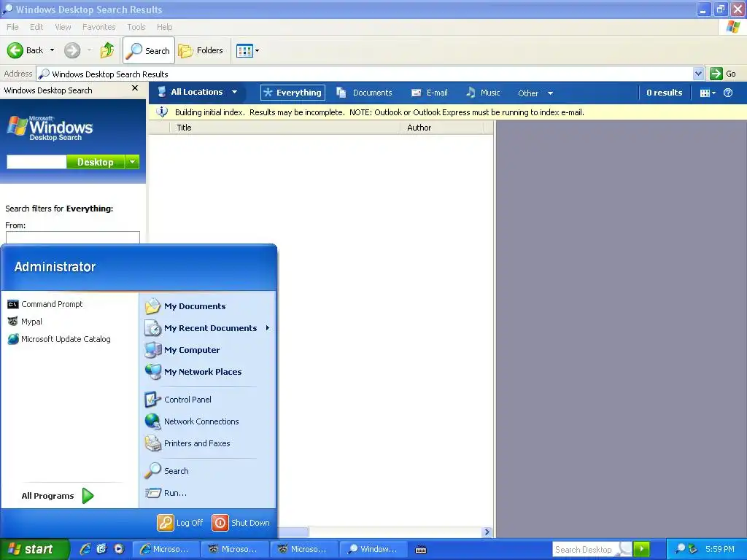Viewport: 747px width, 560px height.
Task: Click the green deskbar search arrow button
Action: coord(641,549)
